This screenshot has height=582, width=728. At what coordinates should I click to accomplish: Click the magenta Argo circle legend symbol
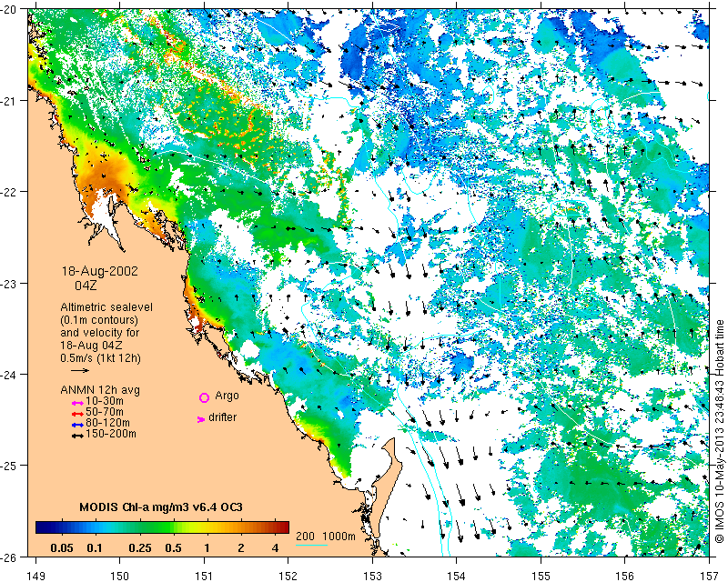(204, 397)
